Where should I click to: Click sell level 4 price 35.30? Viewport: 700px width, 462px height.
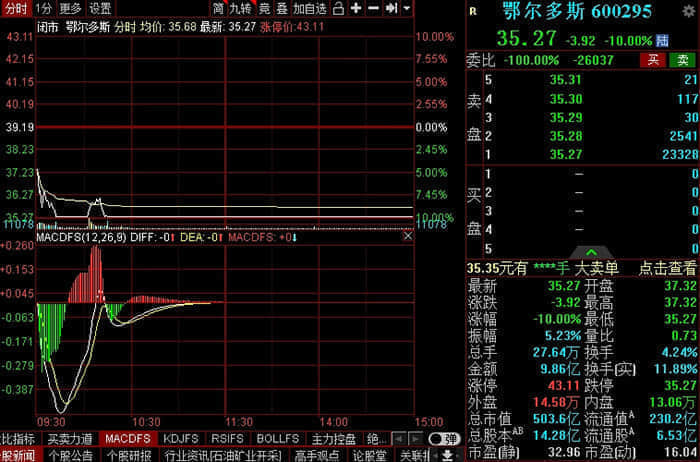(x=566, y=99)
